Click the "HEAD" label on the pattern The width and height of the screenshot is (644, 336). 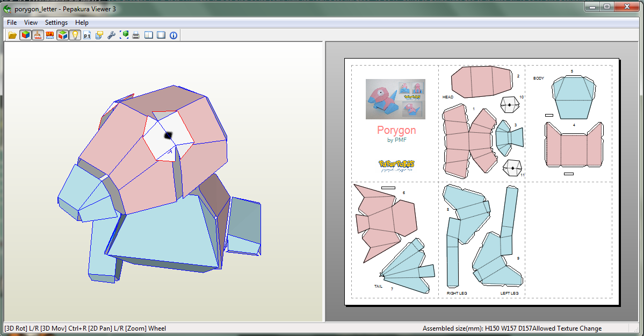tap(447, 97)
